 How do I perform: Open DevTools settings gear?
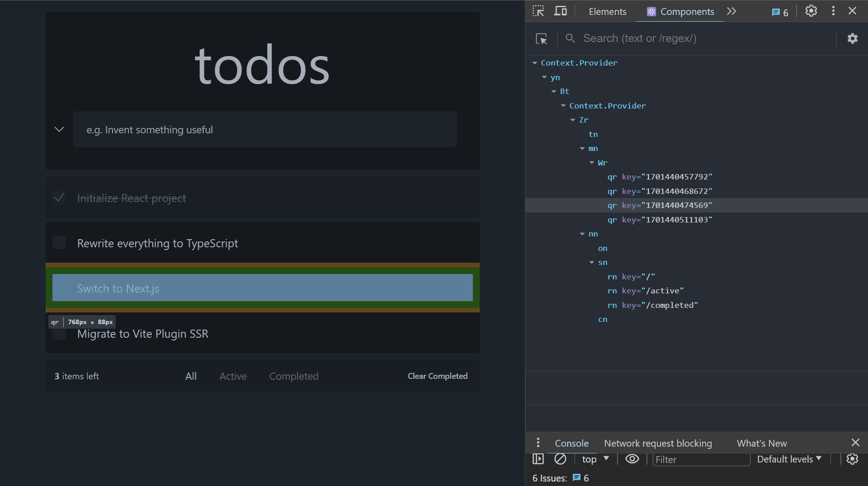click(x=811, y=11)
